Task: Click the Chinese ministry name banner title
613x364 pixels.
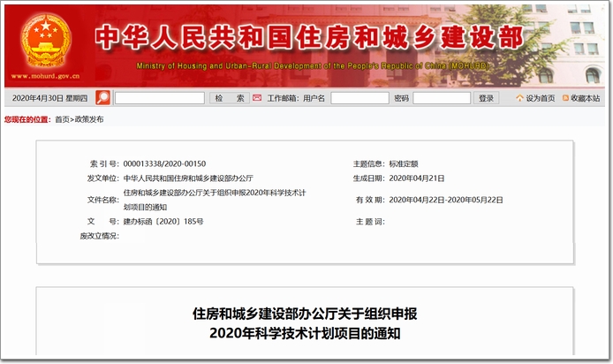Action: (309, 38)
